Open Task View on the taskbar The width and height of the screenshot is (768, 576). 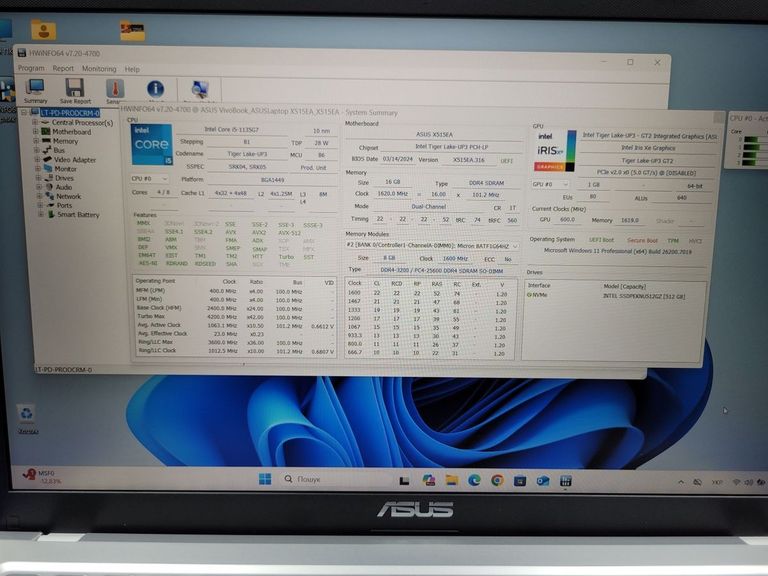[x=404, y=481]
